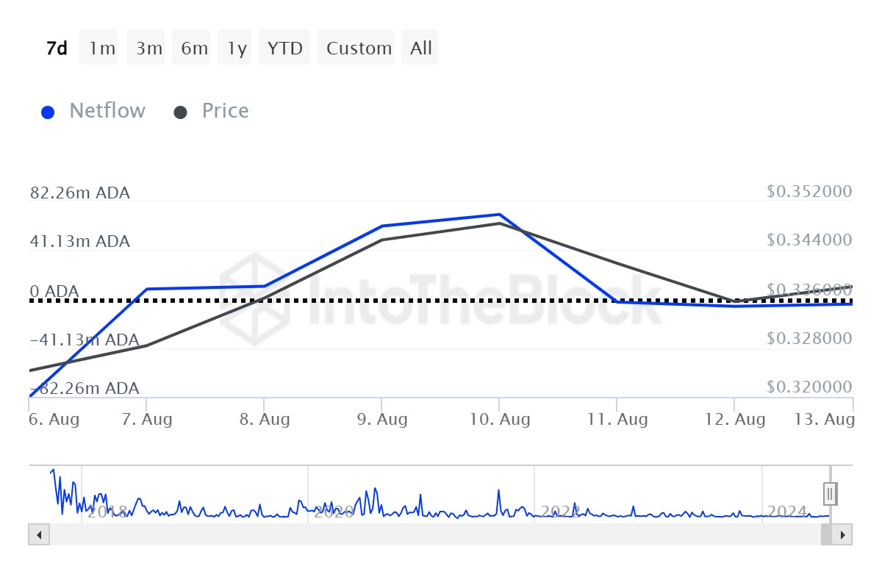
Task: Choose the 3m range button
Action: click(x=148, y=49)
